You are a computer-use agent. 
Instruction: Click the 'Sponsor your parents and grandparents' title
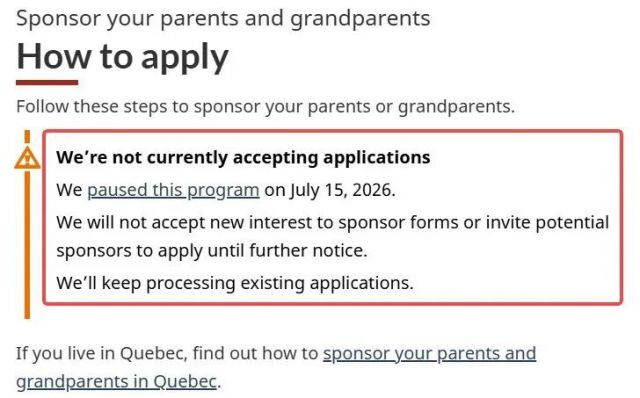pos(223,18)
